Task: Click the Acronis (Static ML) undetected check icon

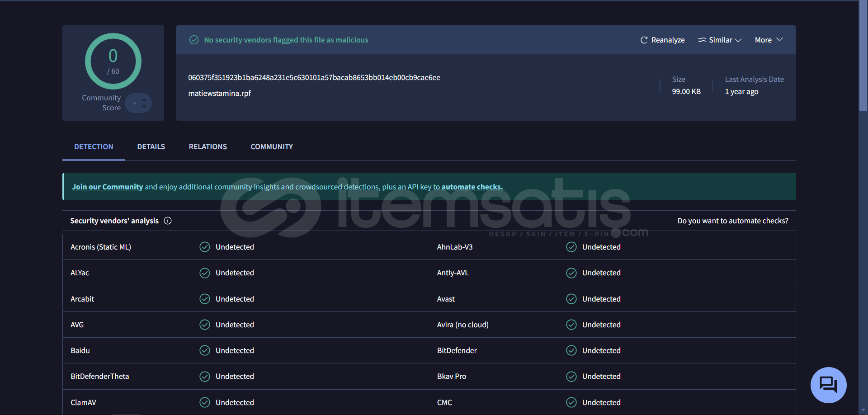Action: (x=205, y=247)
